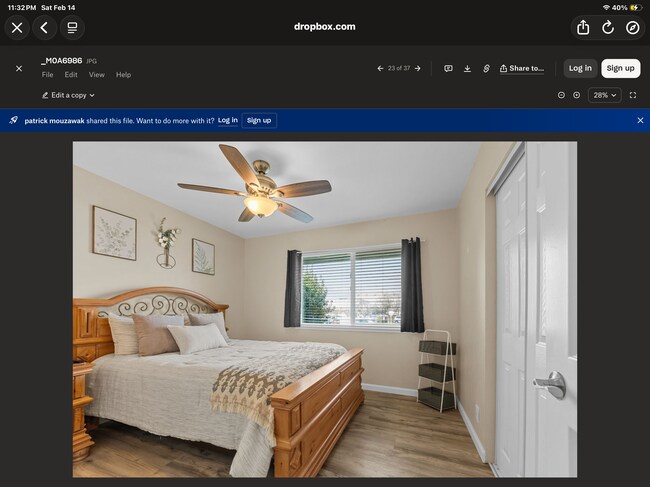
Task: Tap the browser share icon
Action: [583, 27]
